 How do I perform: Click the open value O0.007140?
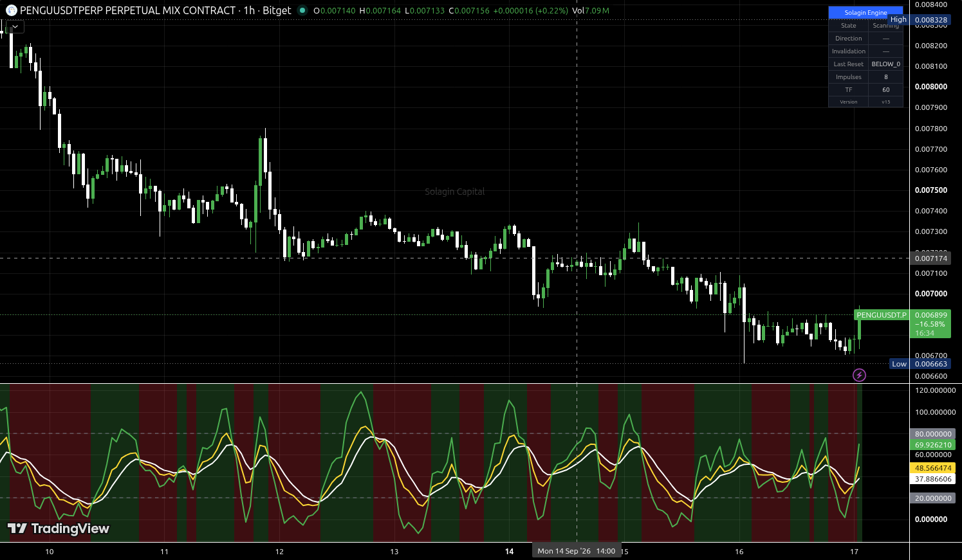[x=334, y=10]
